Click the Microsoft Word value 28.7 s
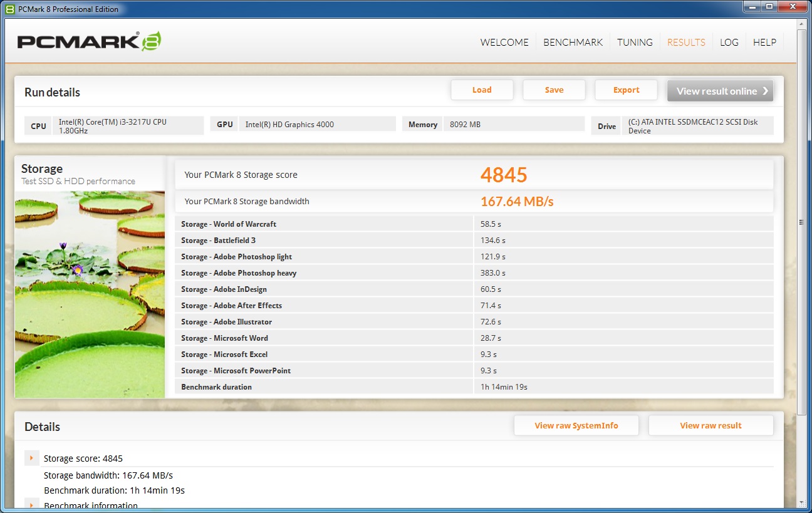 point(491,338)
